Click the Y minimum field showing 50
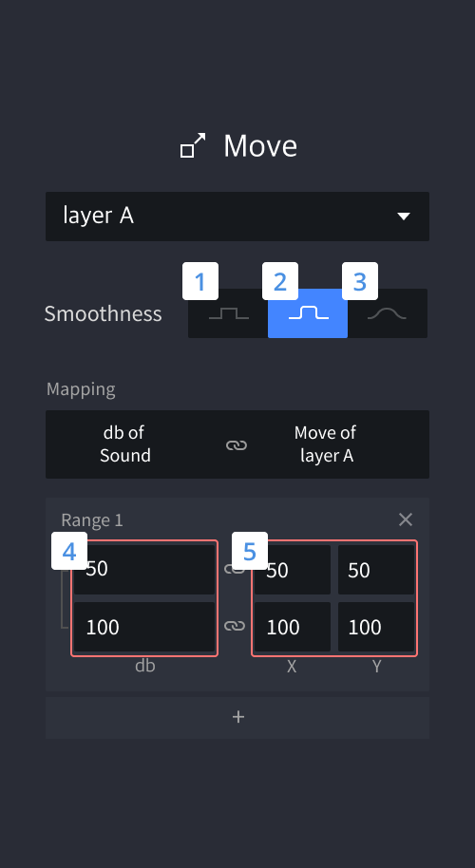This screenshot has width=475, height=868. [376, 570]
